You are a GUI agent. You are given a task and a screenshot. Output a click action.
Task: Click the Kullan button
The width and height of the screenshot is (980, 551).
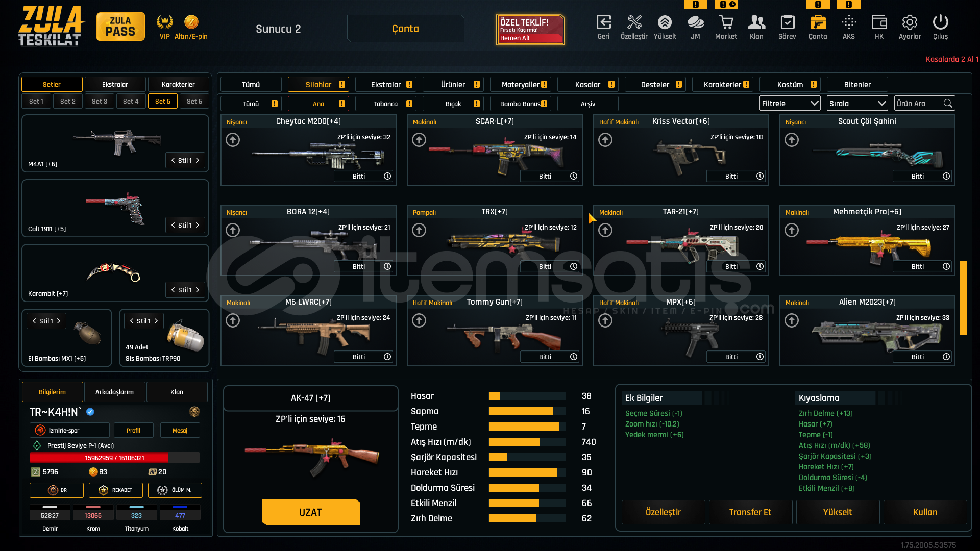(x=925, y=512)
